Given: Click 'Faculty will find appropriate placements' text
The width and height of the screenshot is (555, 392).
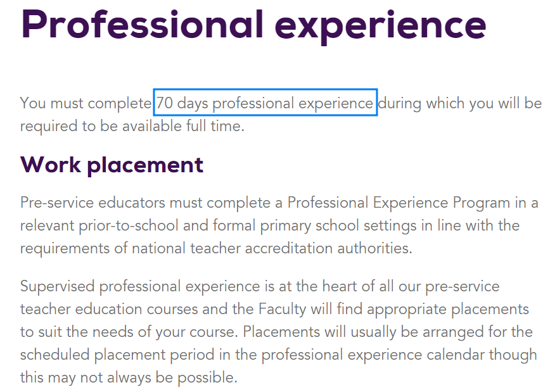Looking at the screenshot, I should click(x=393, y=309).
